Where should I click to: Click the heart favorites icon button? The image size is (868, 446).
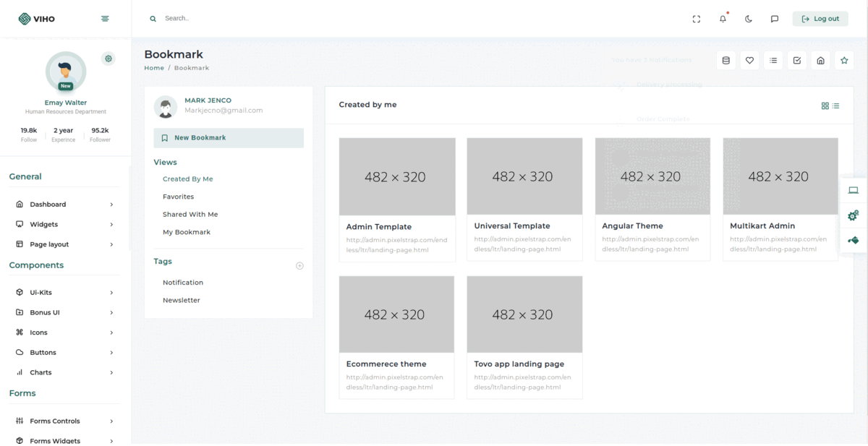750,61
